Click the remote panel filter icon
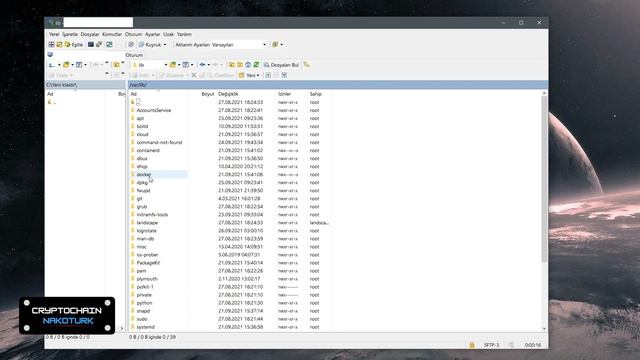Viewport: 640px width, 360px height. pos(284,75)
